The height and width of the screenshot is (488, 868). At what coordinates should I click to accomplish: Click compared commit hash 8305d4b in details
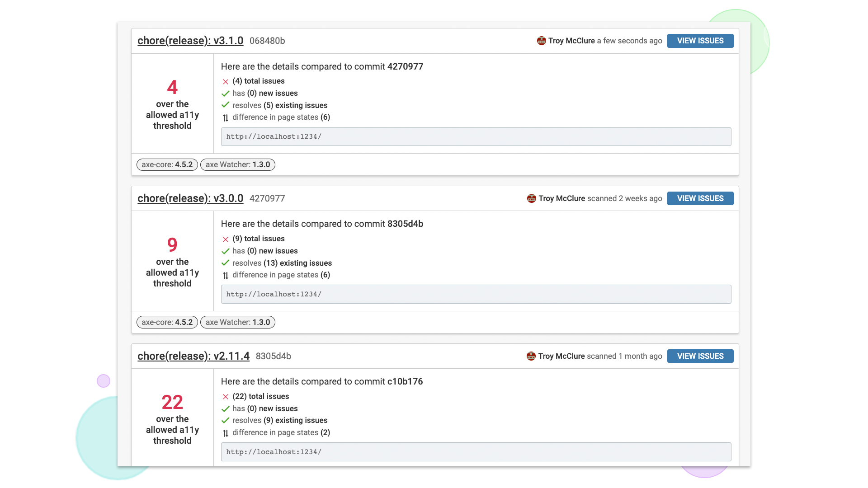405,224
